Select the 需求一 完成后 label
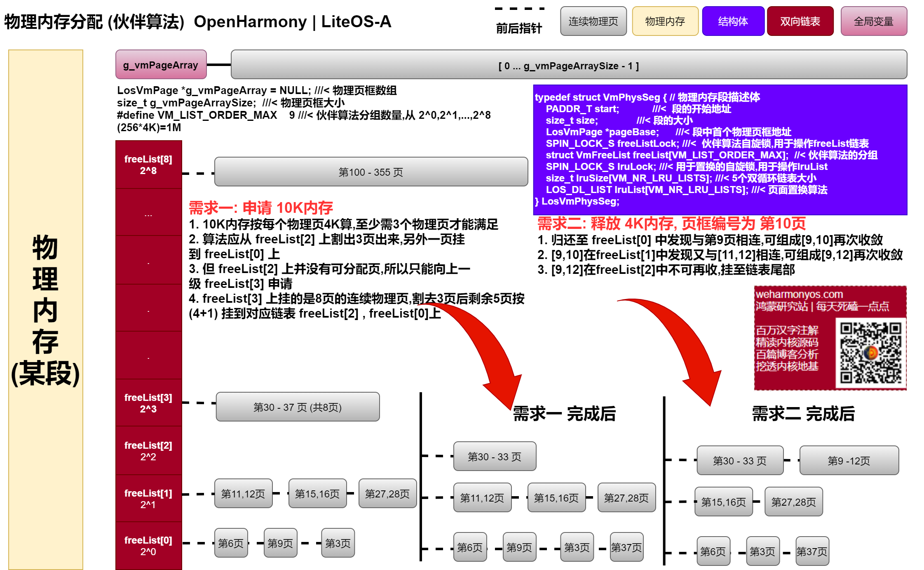Image resolution: width=924 pixels, height=570 pixels. click(x=564, y=413)
